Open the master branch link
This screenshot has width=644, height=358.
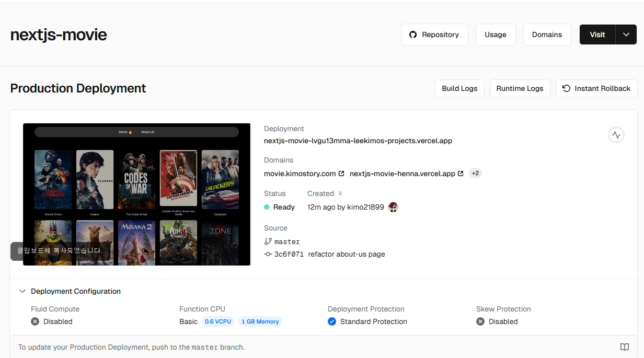pos(287,241)
